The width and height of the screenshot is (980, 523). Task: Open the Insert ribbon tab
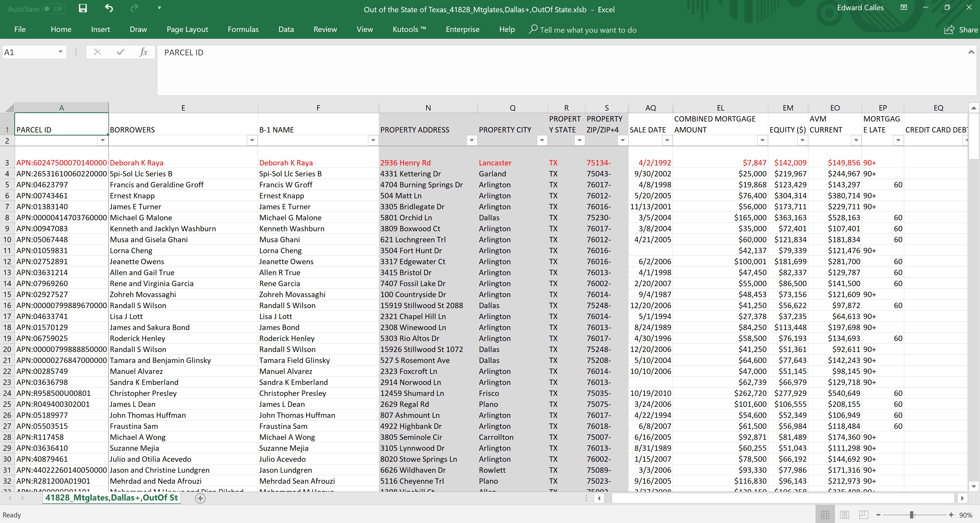100,29
